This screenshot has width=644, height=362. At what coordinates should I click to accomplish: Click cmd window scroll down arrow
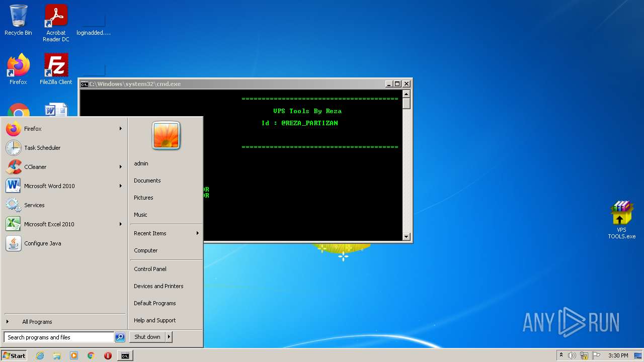(x=407, y=236)
